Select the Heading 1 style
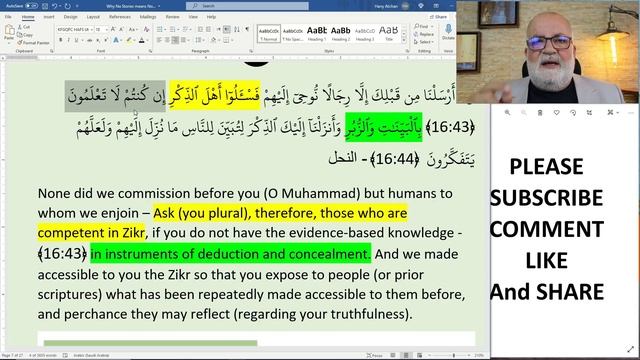This screenshot has width=640, height=360. pyautogui.click(x=317, y=33)
